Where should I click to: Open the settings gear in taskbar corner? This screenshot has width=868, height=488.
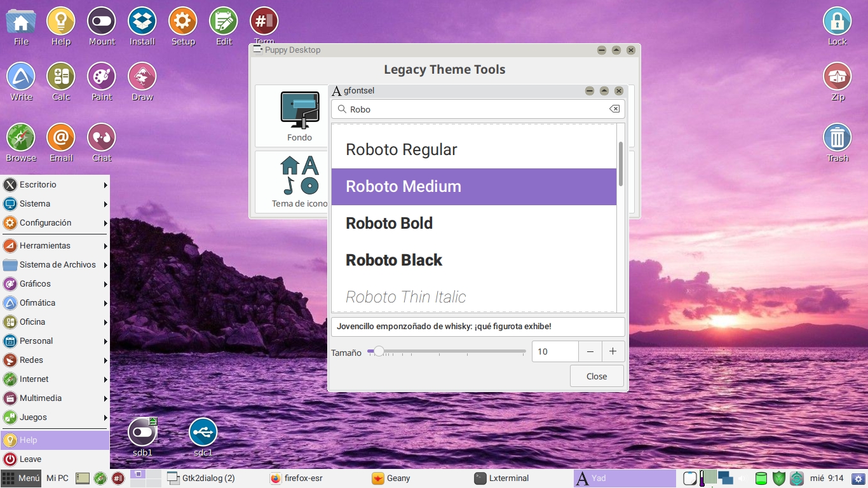[858, 478]
